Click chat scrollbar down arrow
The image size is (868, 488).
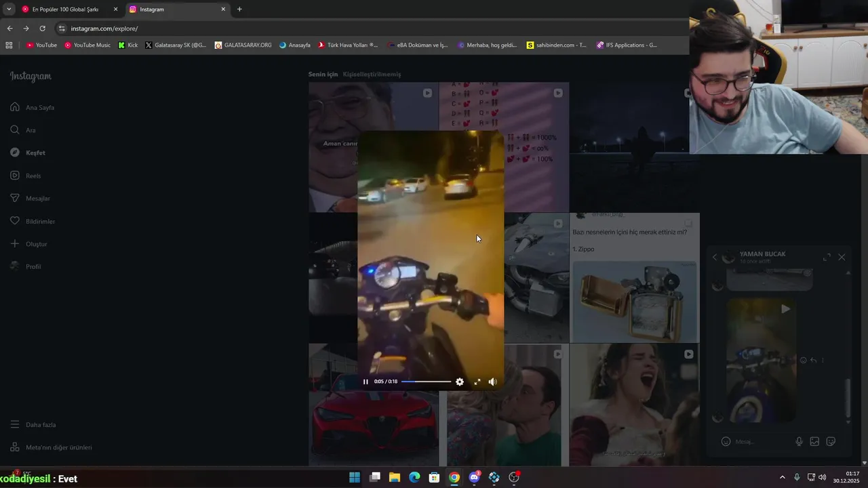coord(848,422)
